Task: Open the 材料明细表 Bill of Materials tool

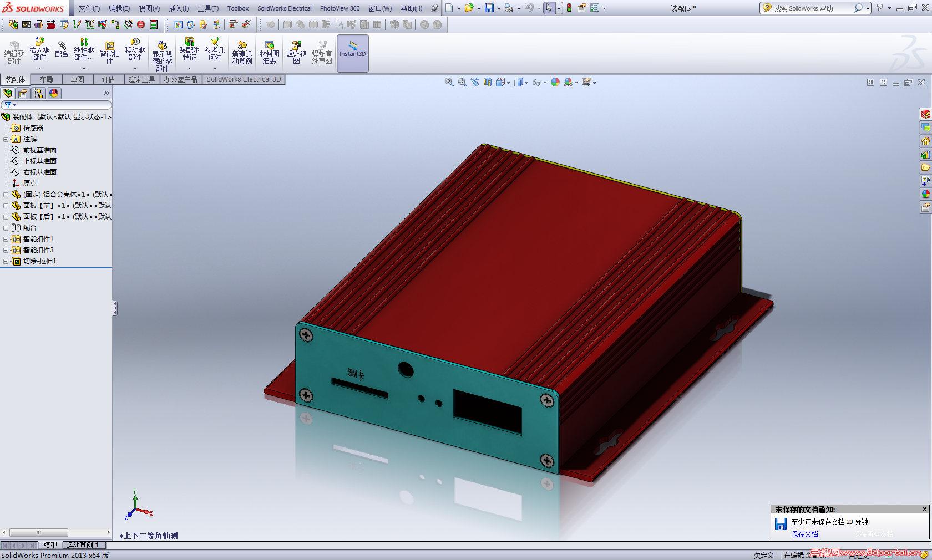Action: [x=269, y=53]
